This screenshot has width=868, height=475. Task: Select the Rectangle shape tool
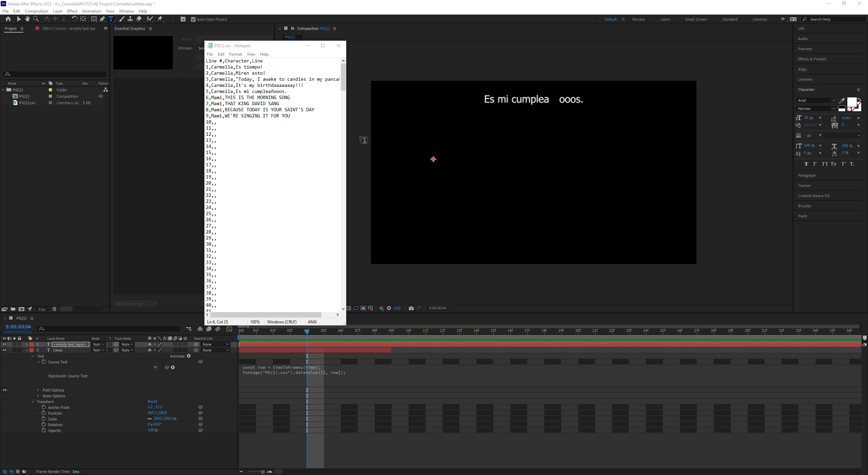pos(94,19)
